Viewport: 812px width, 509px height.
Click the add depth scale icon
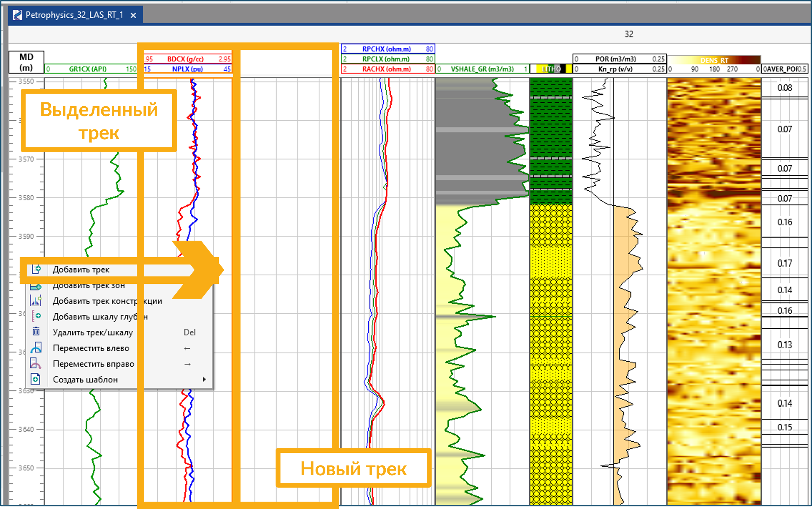(x=36, y=316)
